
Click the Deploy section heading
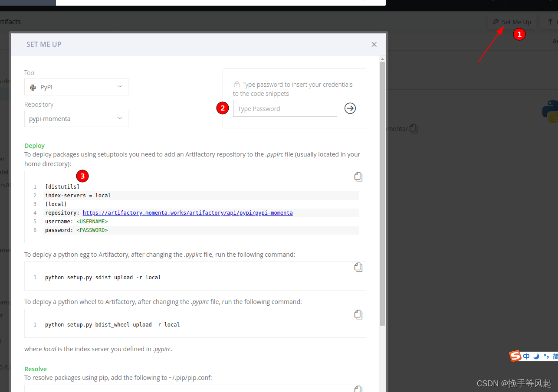[x=35, y=146]
